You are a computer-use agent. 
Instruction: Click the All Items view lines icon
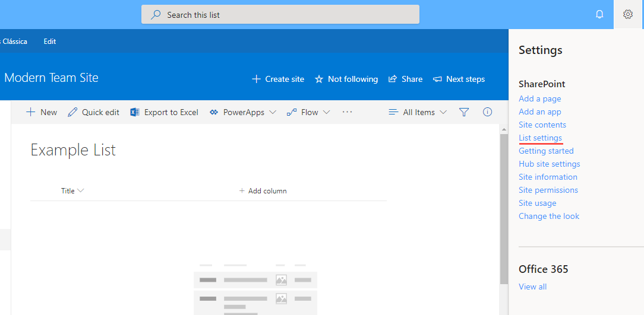[x=393, y=112]
